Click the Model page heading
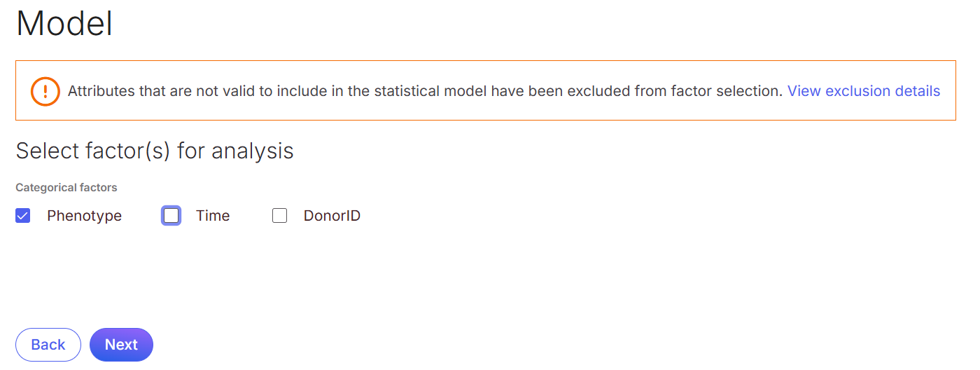980x370 pixels. pyautogui.click(x=64, y=23)
